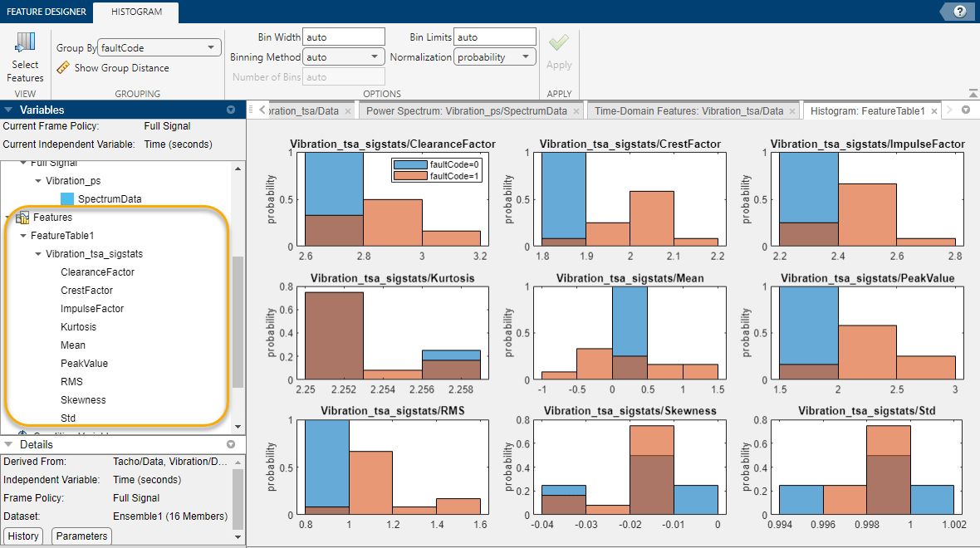
Task: Switch to the Power Spectrum document tab
Action: coord(466,110)
